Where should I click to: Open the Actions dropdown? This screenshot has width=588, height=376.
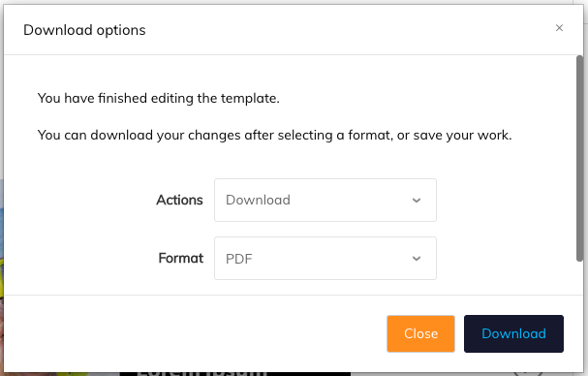tap(325, 200)
